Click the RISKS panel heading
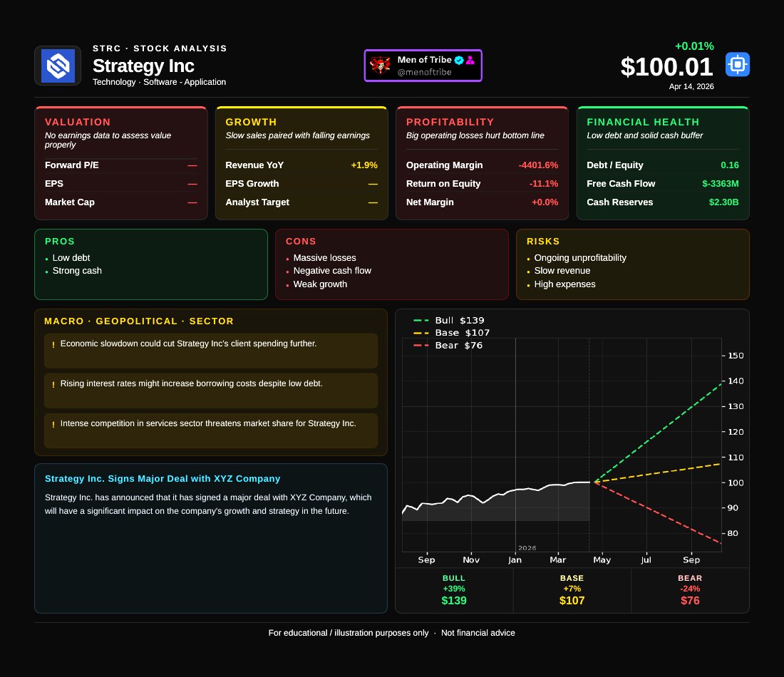The height and width of the screenshot is (677, 784). (x=543, y=241)
